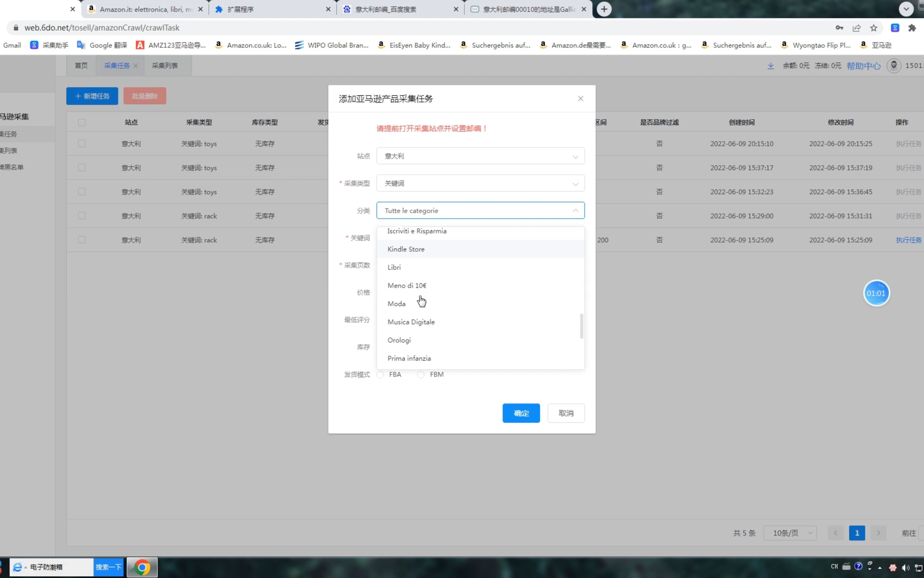Image resolution: width=924 pixels, height=578 pixels.
Task: Click the blue help question icon in tray
Action: click(858, 566)
